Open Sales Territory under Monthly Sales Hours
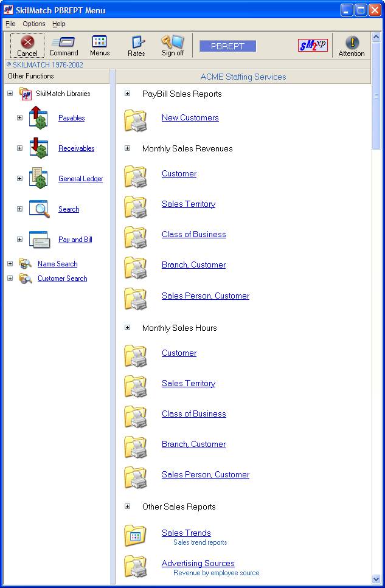This screenshot has height=588, width=385. pos(189,383)
